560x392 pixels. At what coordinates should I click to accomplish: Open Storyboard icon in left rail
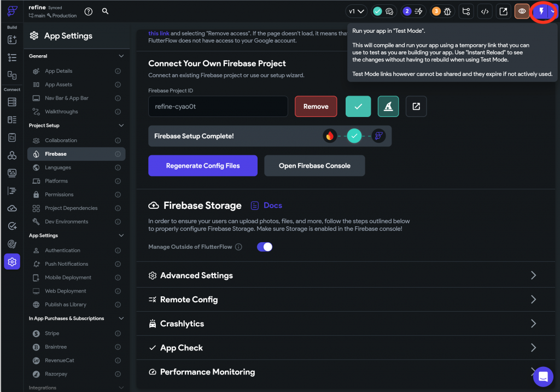[x=12, y=75]
